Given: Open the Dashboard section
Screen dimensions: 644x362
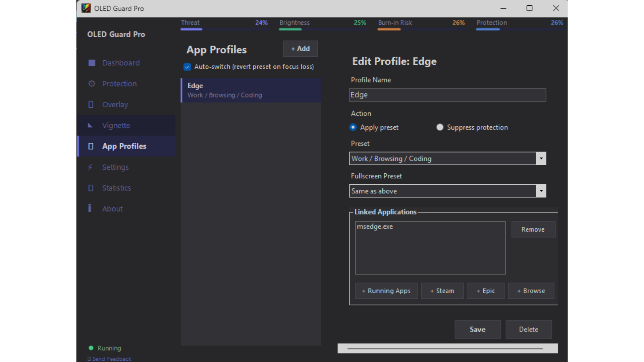Looking at the screenshot, I should pyautogui.click(x=120, y=63).
